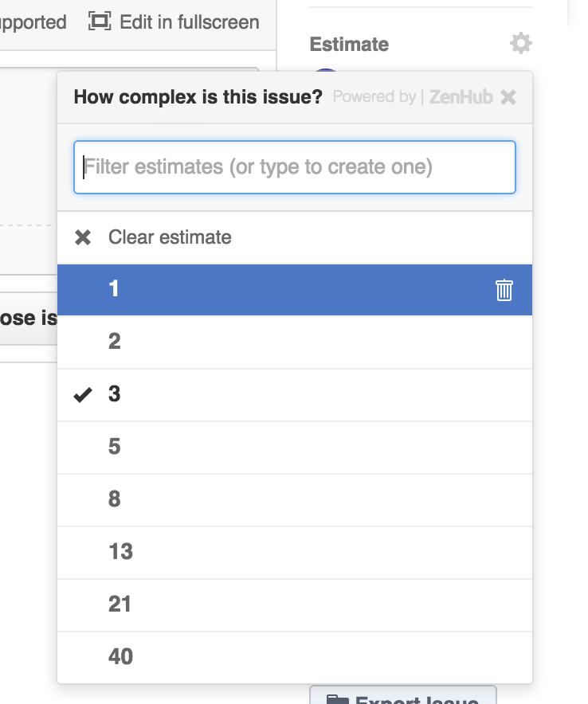Viewport: 588px width, 704px height.
Task: Select the checked estimate 3
Action: click(115, 394)
